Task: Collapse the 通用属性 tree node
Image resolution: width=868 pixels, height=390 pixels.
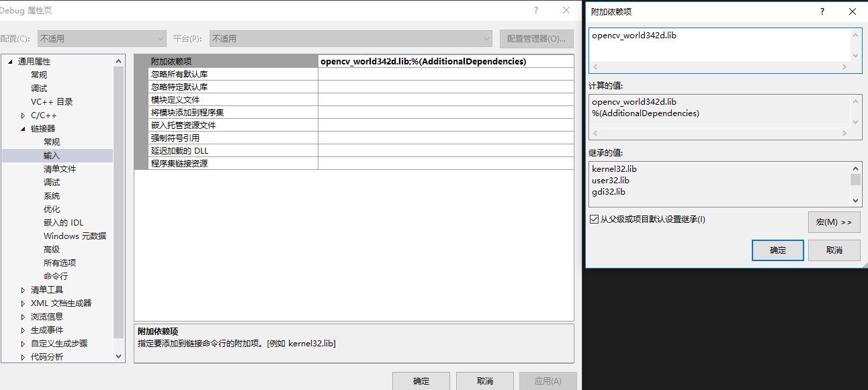Action: pos(10,62)
